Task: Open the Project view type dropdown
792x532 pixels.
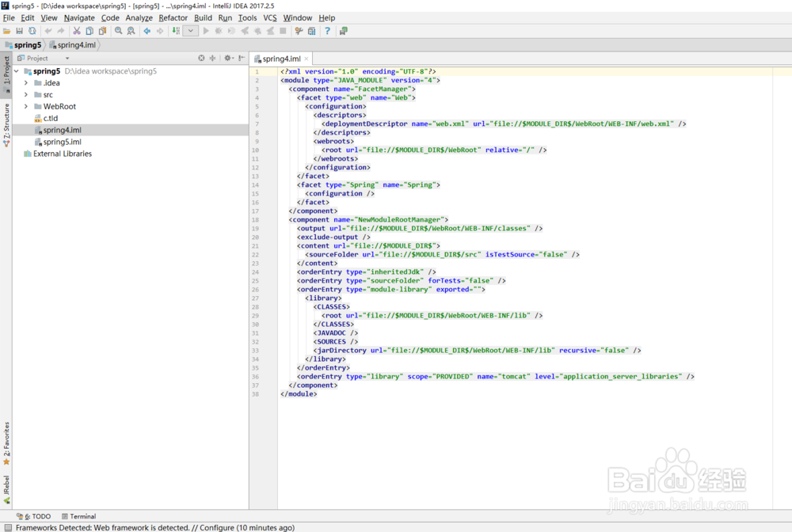Action: pos(67,59)
